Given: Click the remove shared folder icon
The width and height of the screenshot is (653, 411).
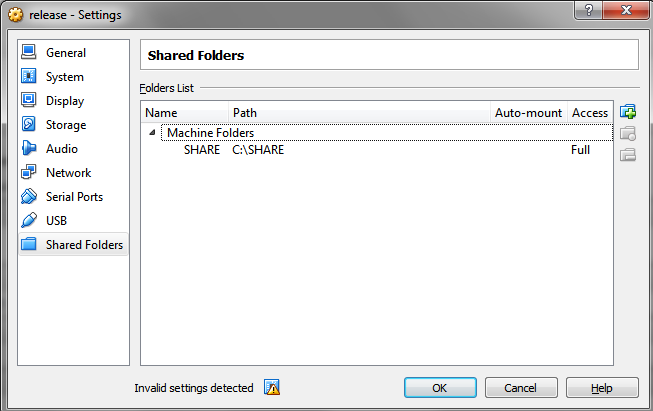Looking at the screenshot, I should 628,155.
